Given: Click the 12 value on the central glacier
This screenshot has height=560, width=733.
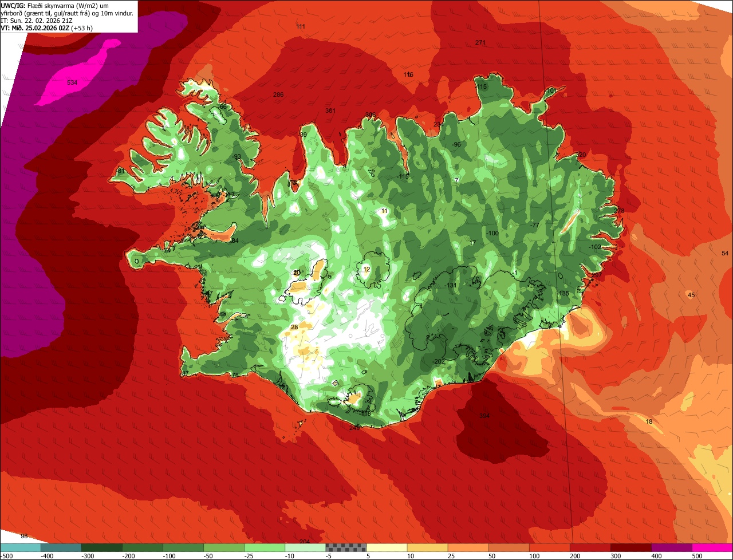Looking at the screenshot, I should (x=366, y=270).
